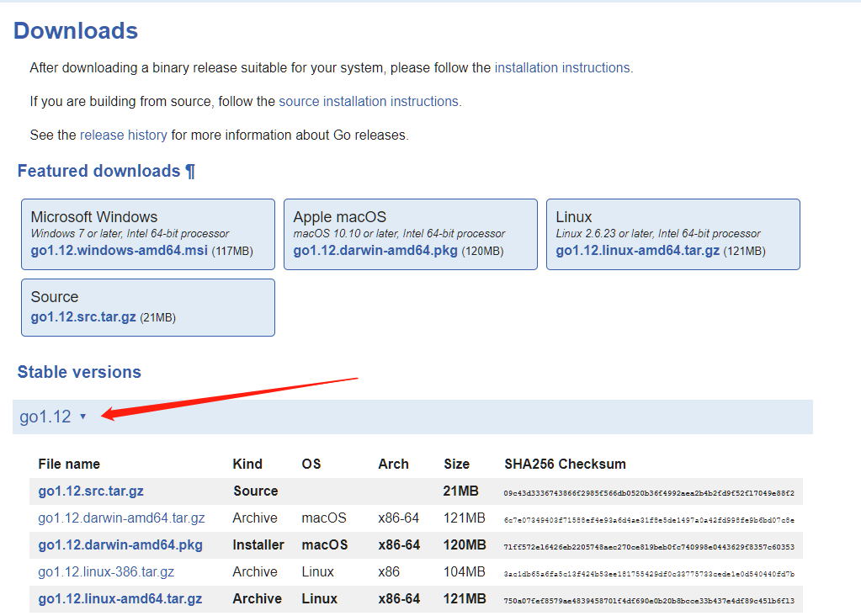Click the Microsoft Windows box title
The width and height of the screenshot is (861, 616).
[x=94, y=217]
